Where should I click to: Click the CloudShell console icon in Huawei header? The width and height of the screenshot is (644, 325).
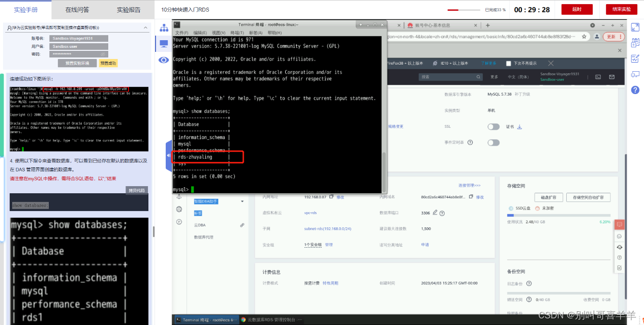pyautogui.click(x=598, y=77)
